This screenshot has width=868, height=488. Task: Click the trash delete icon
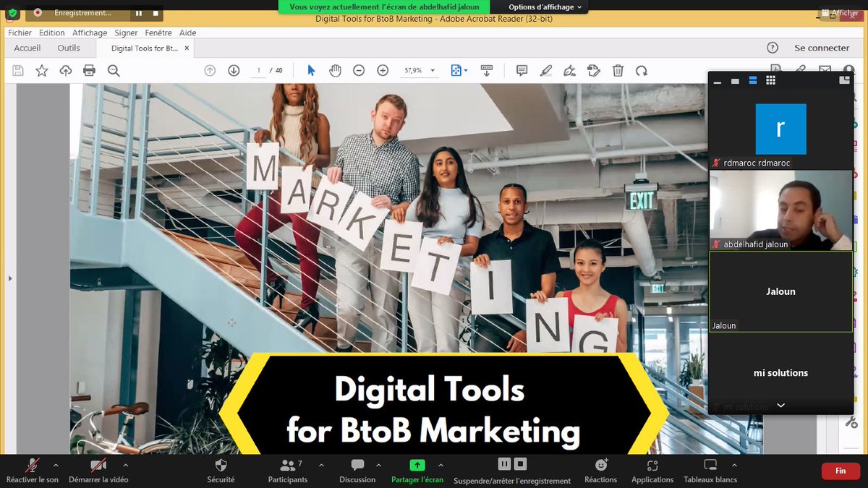[x=618, y=70]
